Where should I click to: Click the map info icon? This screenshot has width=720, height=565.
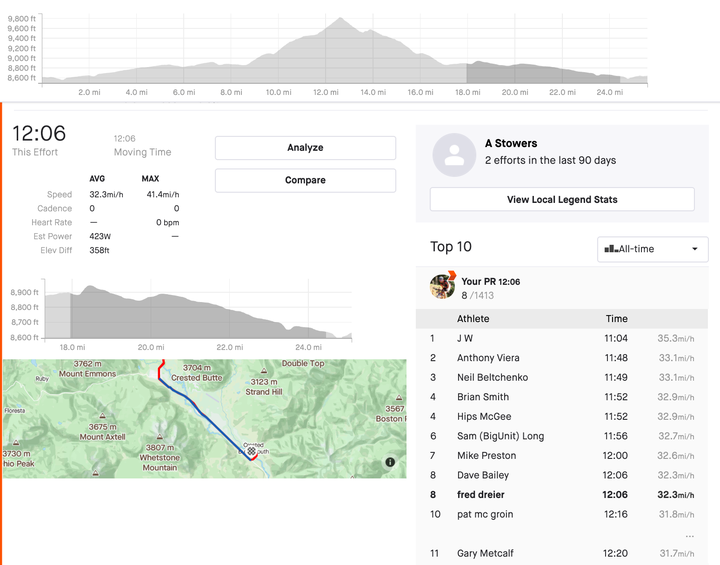coord(390,462)
